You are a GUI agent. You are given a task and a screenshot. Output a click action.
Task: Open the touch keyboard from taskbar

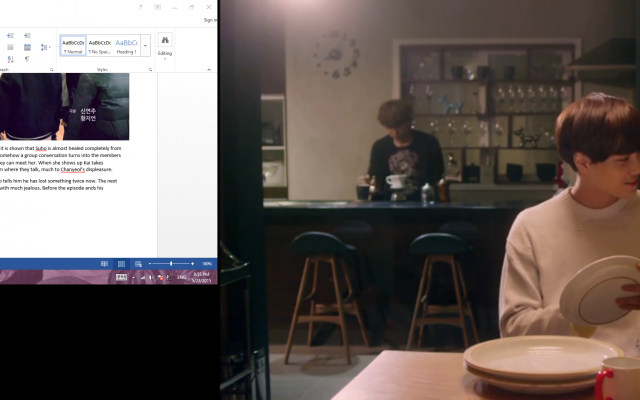click(122, 278)
